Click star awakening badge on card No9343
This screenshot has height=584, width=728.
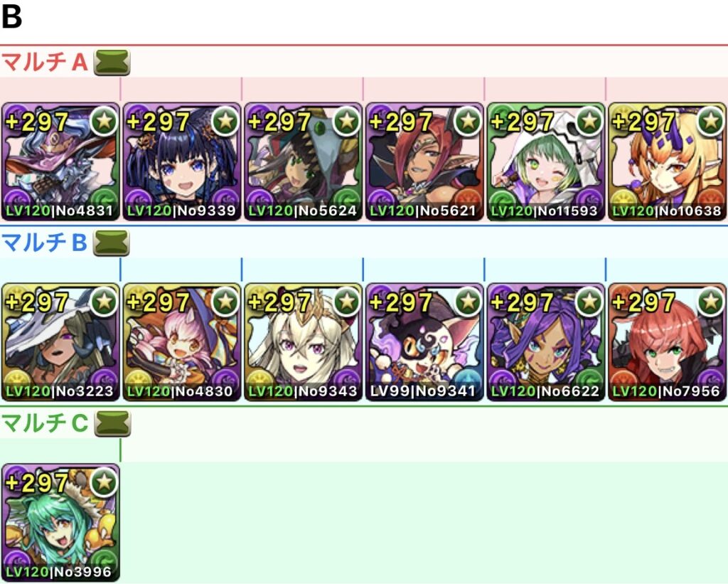[347, 302]
